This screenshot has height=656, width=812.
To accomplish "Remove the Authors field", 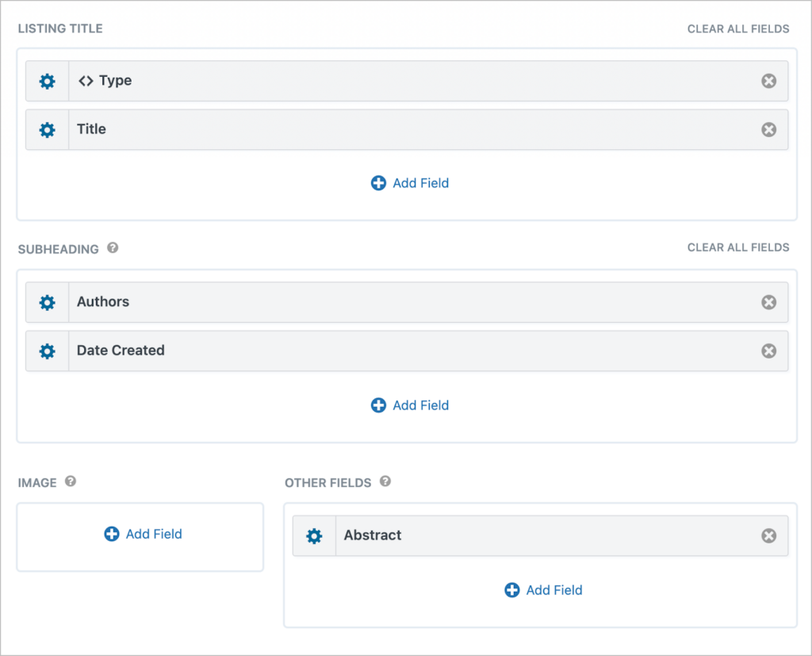I will (769, 302).
